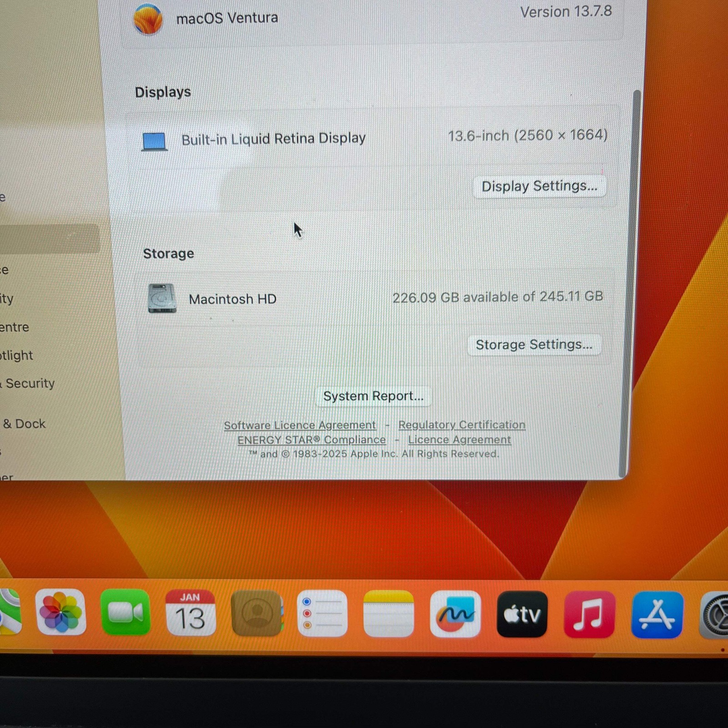Open the Apple TV app

tap(522, 614)
